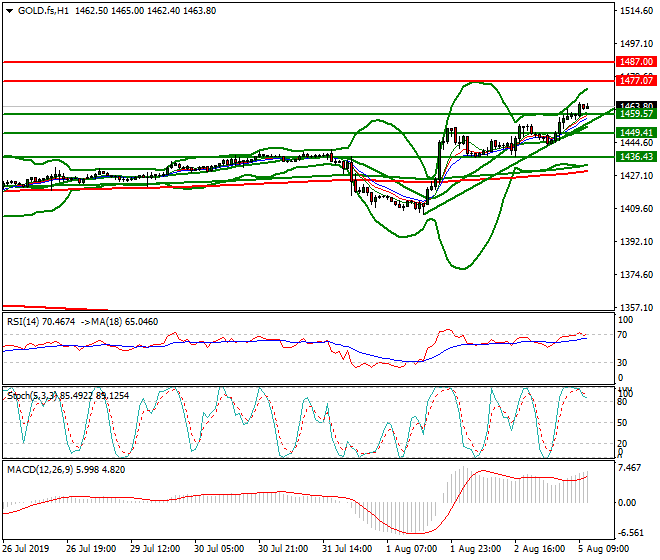Click the 31 Jul 14:00 time axis label
The height and width of the screenshot is (560, 660).
coord(346,549)
